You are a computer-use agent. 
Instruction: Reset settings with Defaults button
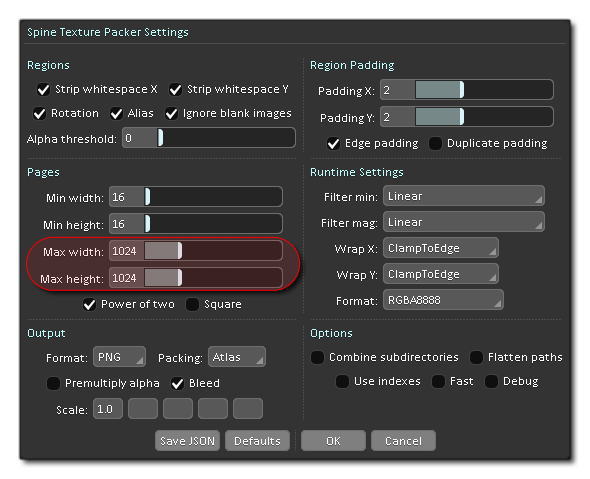tap(257, 441)
